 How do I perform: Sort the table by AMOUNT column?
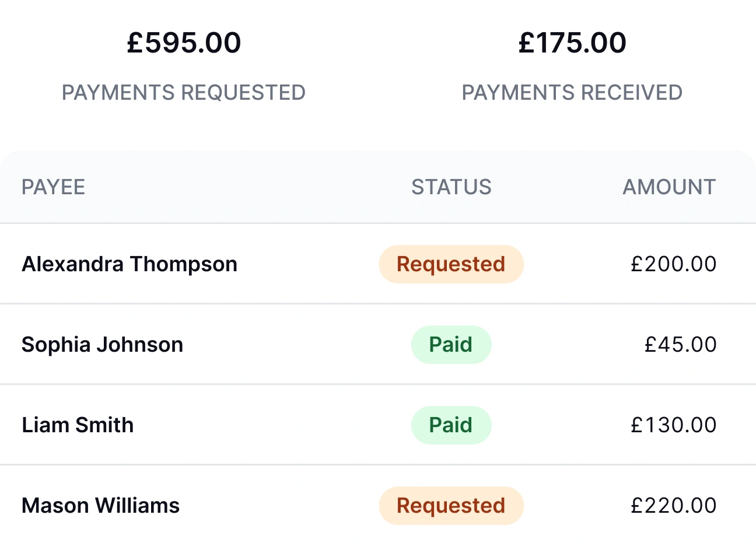[x=668, y=187]
